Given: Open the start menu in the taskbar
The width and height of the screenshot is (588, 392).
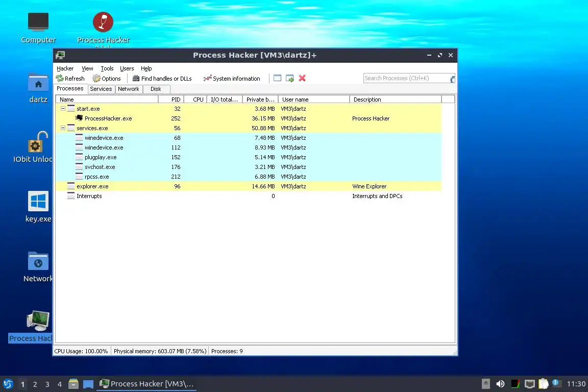Looking at the screenshot, I should click(x=8, y=384).
